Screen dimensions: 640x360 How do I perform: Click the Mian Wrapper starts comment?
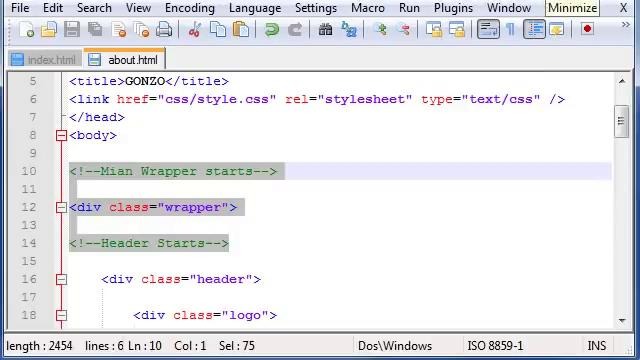point(173,171)
